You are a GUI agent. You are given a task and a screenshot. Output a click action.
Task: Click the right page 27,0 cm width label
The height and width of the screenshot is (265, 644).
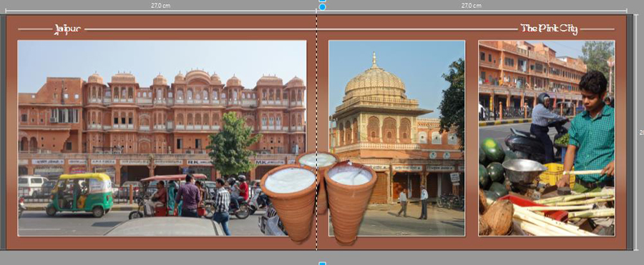tap(471, 5)
